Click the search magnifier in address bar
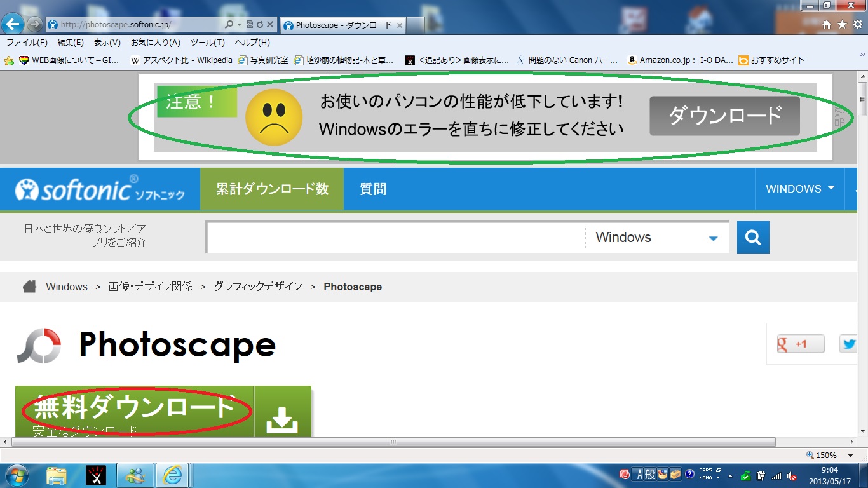The image size is (868, 488). (x=229, y=25)
